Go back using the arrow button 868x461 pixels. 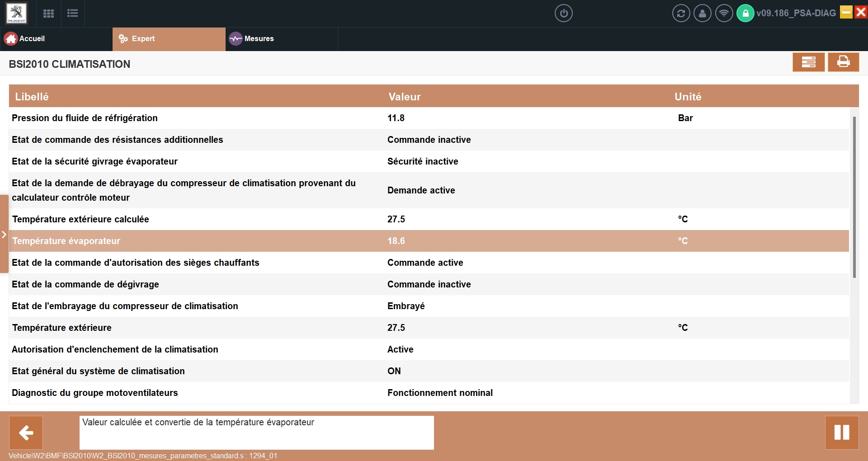point(26,433)
